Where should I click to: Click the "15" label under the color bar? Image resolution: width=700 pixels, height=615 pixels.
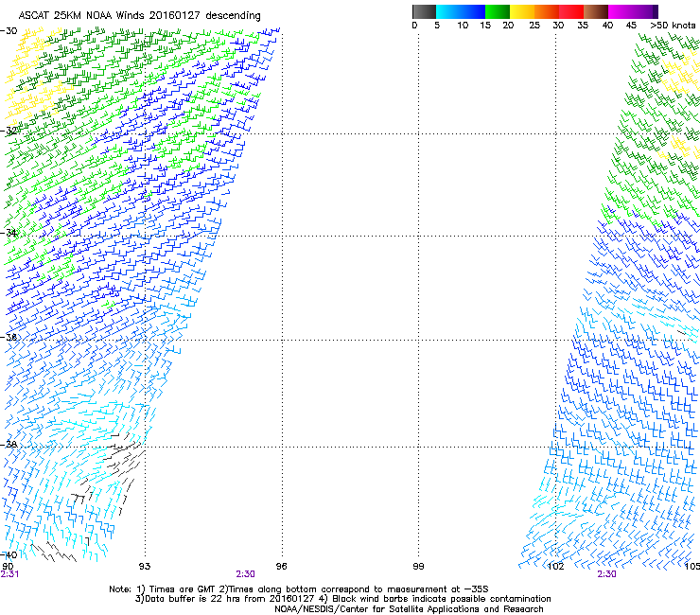pos(485,26)
